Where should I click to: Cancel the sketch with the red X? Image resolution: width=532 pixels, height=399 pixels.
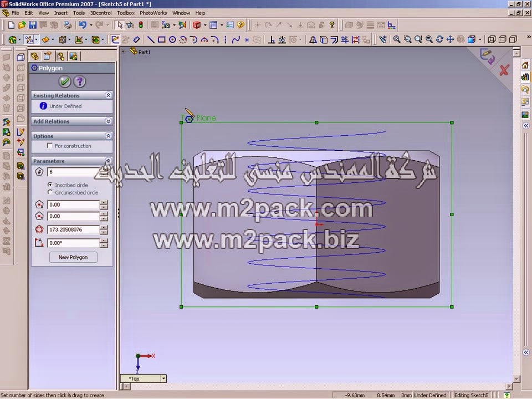click(x=504, y=70)
